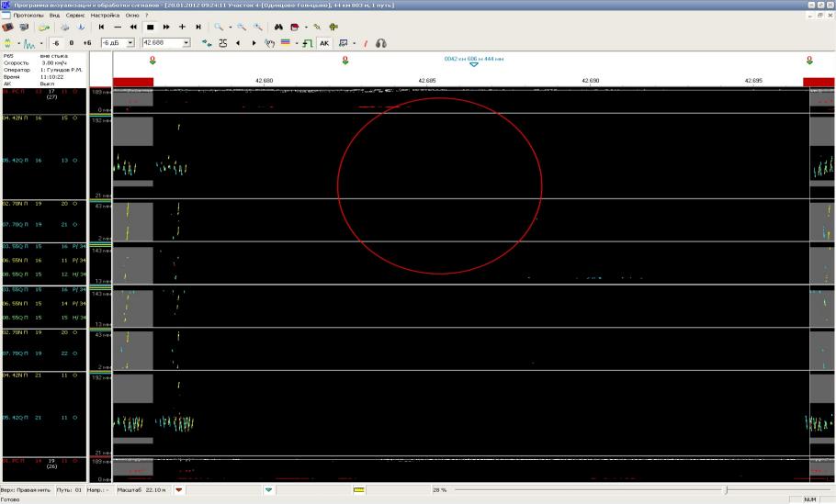Image resolution: width=836 pixels, height=504 pixels.
Task: Click the yellow swatch in status bar
Action: 359,490
